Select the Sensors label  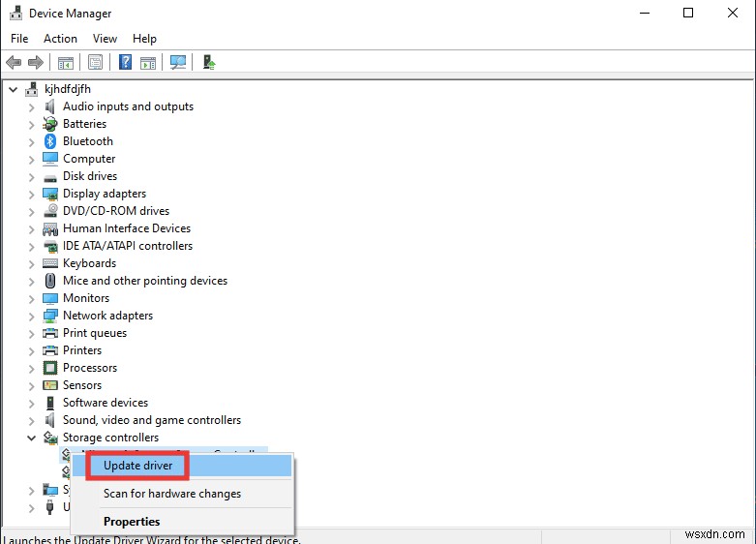[82, 385]
